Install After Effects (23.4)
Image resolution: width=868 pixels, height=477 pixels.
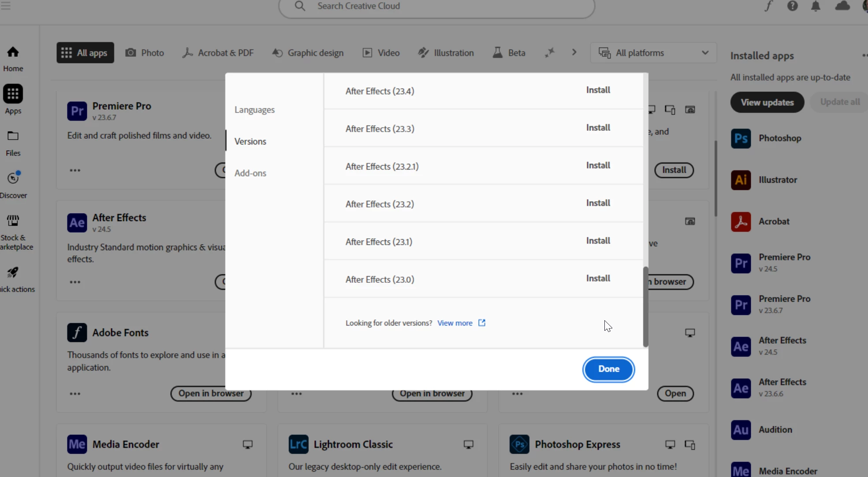598,90
